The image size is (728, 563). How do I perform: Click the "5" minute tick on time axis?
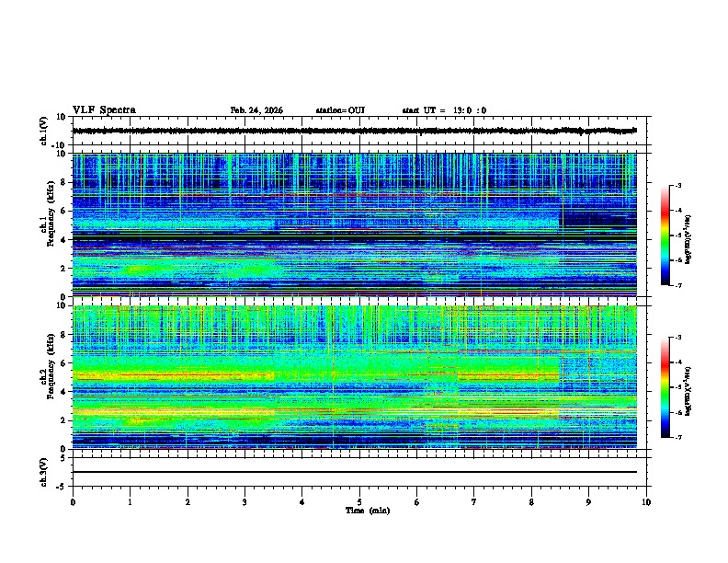359,502
